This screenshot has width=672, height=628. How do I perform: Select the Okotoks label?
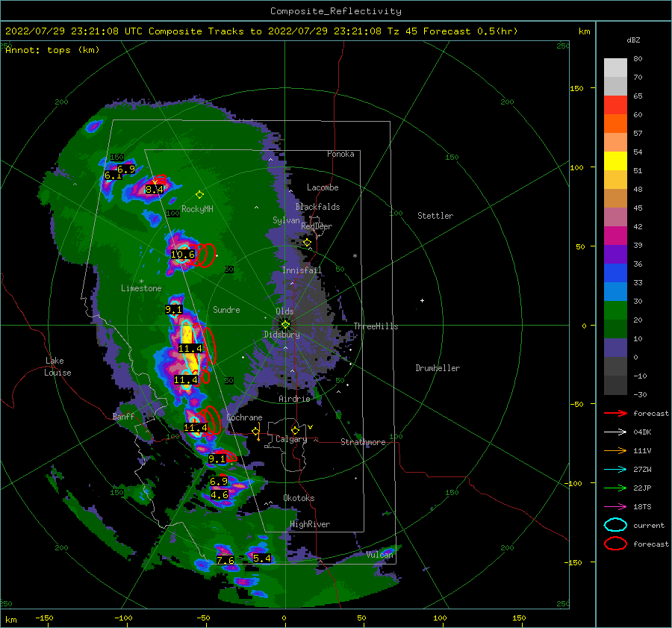[299, 497]
